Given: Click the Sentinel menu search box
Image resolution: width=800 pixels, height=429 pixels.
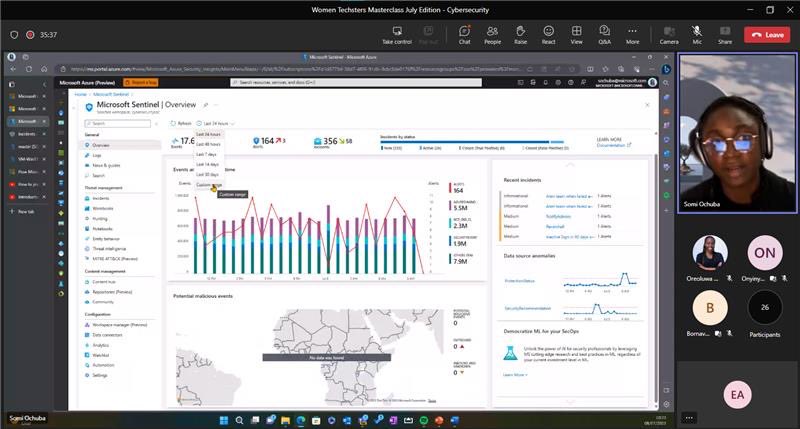Looking at the screenshot, I should [x=118, y=123].
